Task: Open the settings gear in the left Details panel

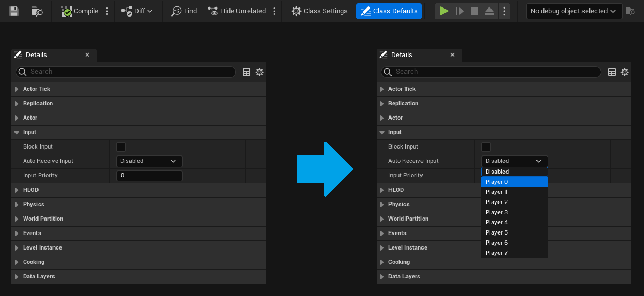Action: click(x=259, y=72)
